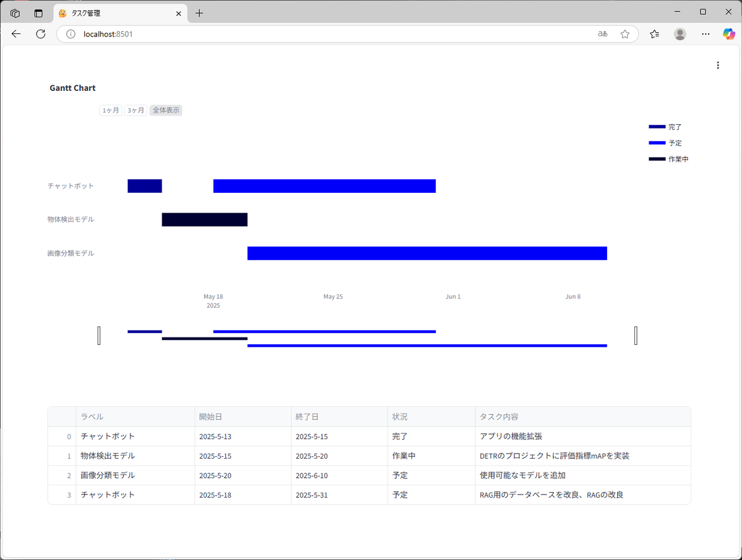Add this page to favorites star icon
This screenshot has width=742, height=560.
(x=625, y=34)
